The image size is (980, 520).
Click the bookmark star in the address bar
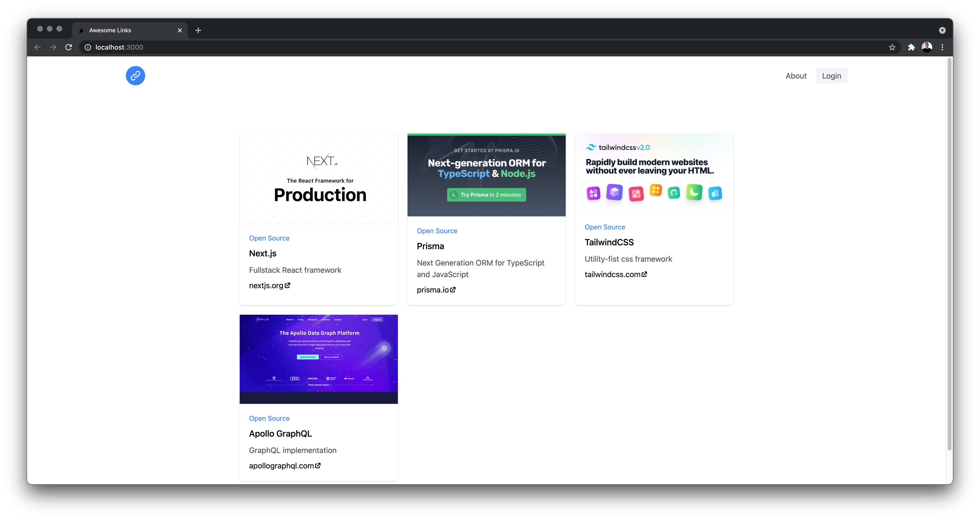click(892, 47)
